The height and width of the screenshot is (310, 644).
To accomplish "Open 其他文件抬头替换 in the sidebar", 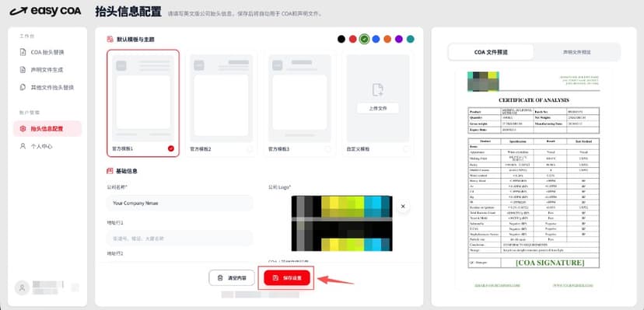I will [x=47, y=87].
